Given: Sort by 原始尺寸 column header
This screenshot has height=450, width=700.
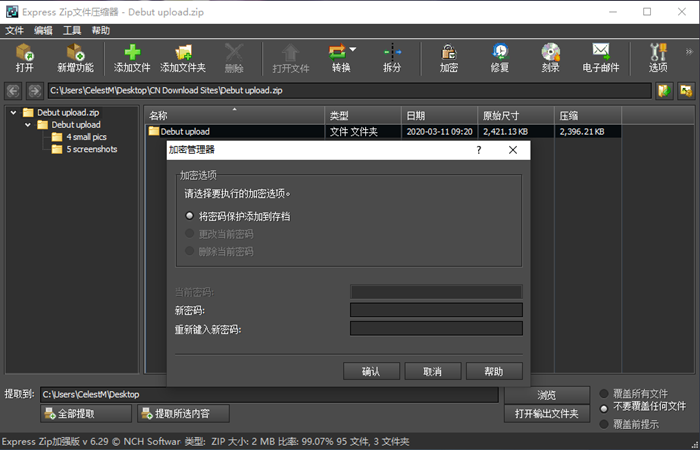Looking at the screenshot, I should [516, 116].
